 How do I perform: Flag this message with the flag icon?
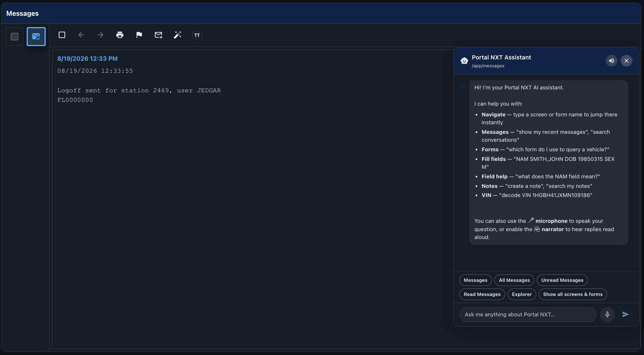point(139,35)
